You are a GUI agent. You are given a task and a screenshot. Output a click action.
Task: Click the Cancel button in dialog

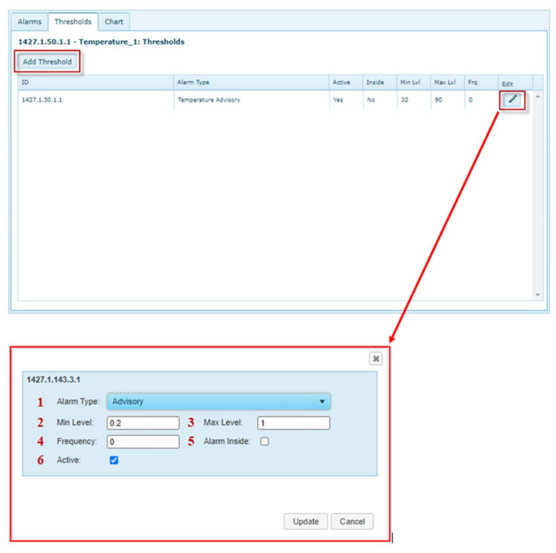click(x=352, y=521)
